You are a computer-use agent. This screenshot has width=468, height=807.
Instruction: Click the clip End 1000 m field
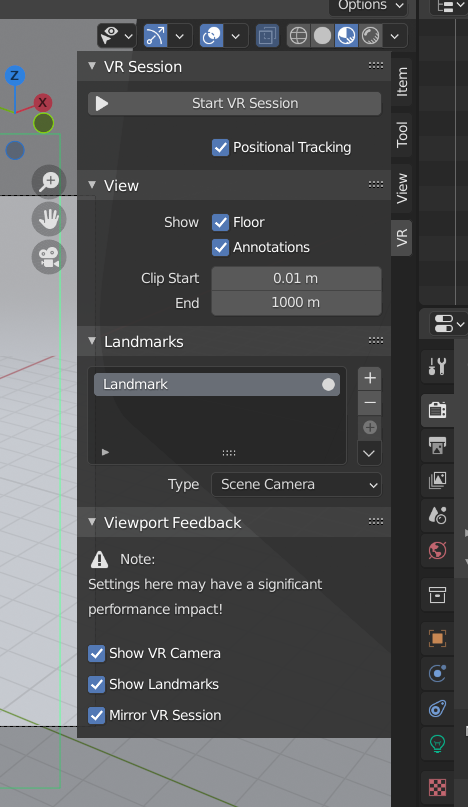297,303
